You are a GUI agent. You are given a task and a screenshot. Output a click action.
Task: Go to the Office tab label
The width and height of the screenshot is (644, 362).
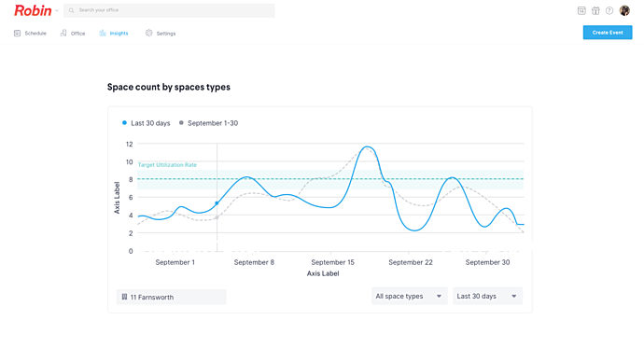tap(78, 34)
